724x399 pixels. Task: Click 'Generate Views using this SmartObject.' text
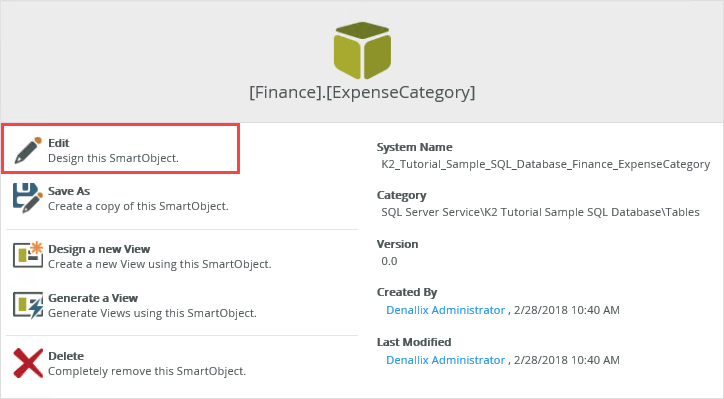pos(152,313)
